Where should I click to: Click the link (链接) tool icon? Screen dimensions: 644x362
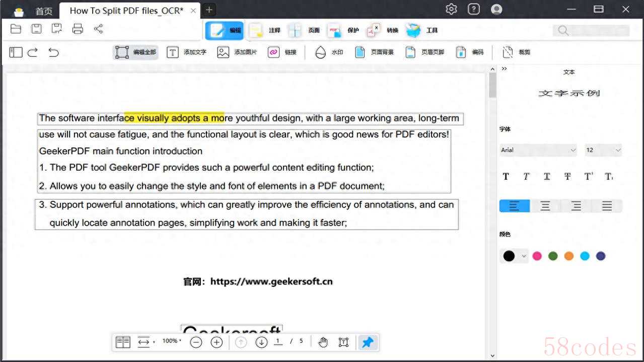[x=274, y=52]
